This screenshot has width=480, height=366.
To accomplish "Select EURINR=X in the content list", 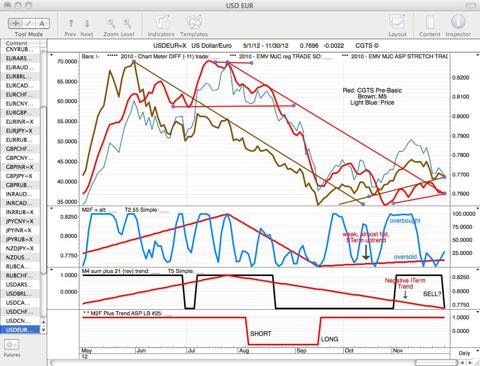I will pos(20,122).
